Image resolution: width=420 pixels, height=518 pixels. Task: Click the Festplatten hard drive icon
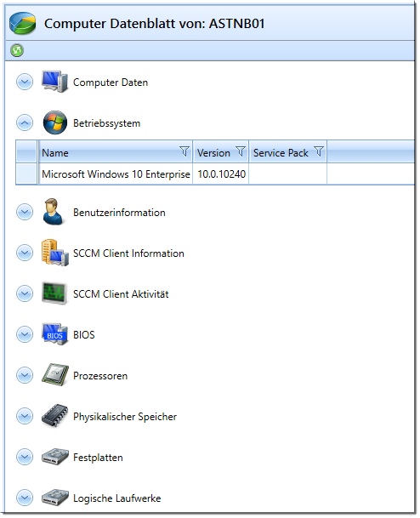pyautogui.click(x=54, y=457)
